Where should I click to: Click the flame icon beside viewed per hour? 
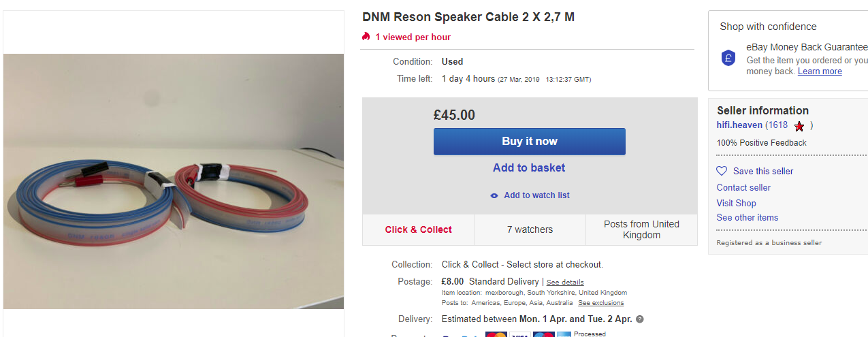(x=366, y=37)
